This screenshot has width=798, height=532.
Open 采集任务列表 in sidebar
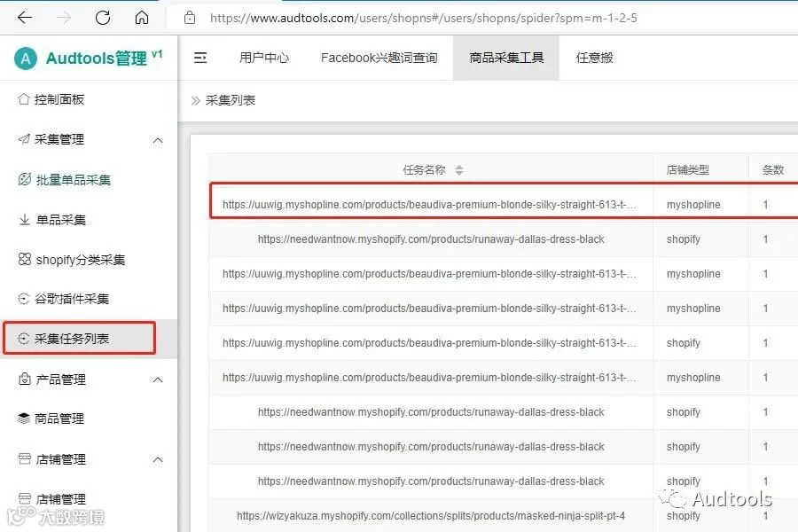click(71, 339)
